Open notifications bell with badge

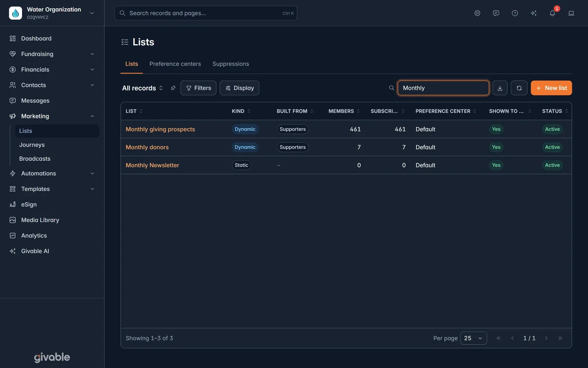552,13
